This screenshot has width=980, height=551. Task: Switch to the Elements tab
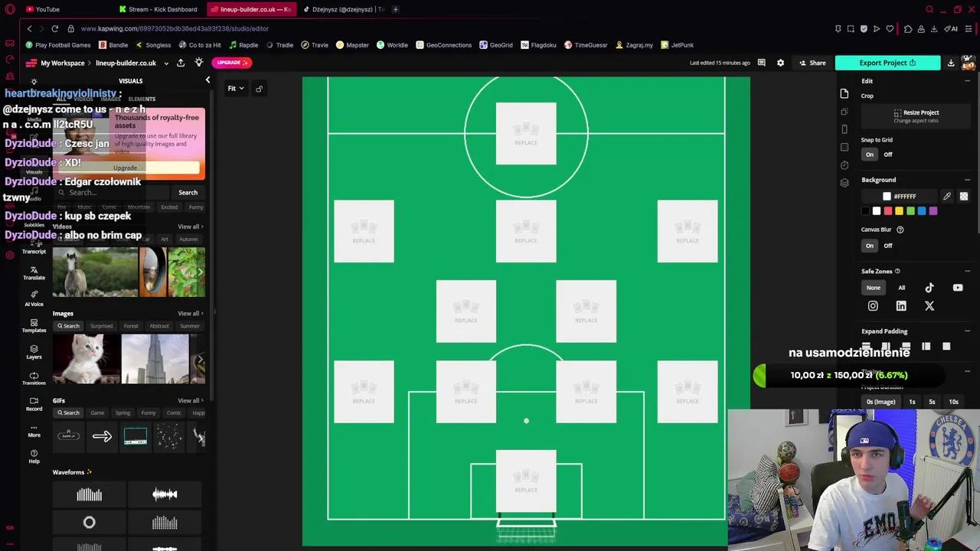tap(141, 99)
